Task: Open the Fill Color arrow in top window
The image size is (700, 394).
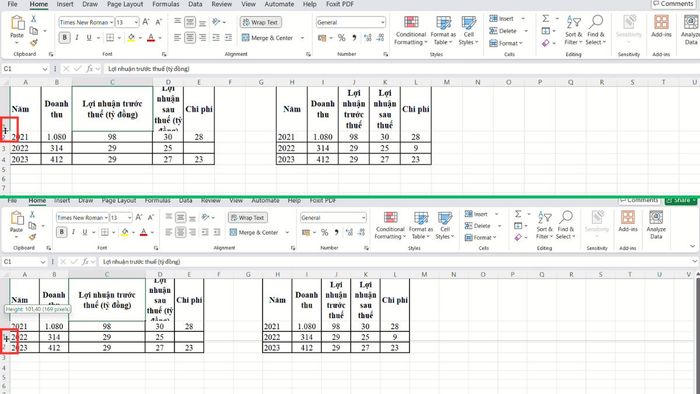Action: 140,38
